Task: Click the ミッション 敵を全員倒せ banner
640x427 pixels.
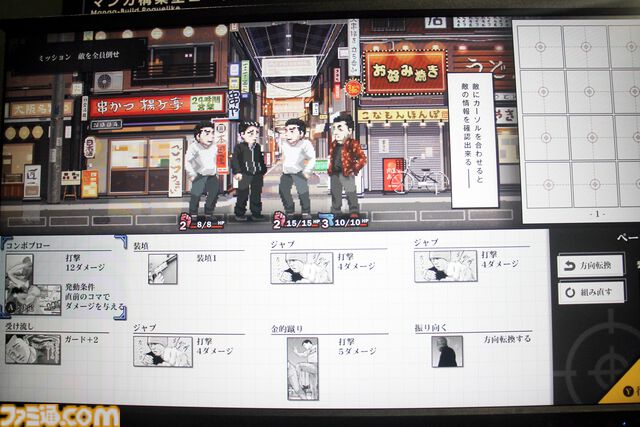Action: 79,56
